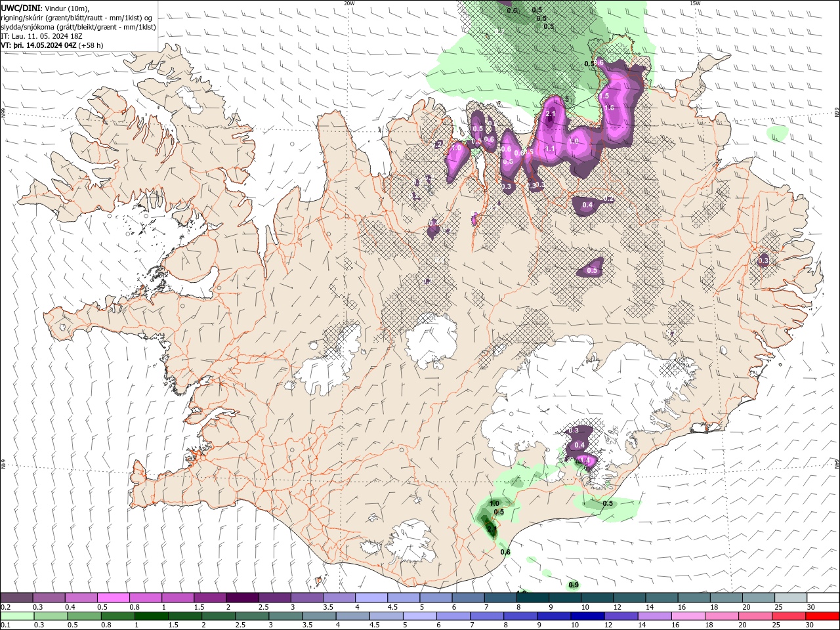Click lower legend swatch between 1.5 and 2
This screenshot has width=840, height=630.
185,616
